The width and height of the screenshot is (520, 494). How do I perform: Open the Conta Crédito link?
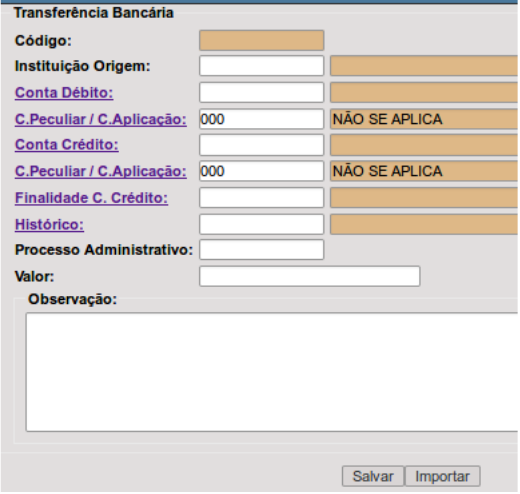pyautogui.click(x=67, y=145)
